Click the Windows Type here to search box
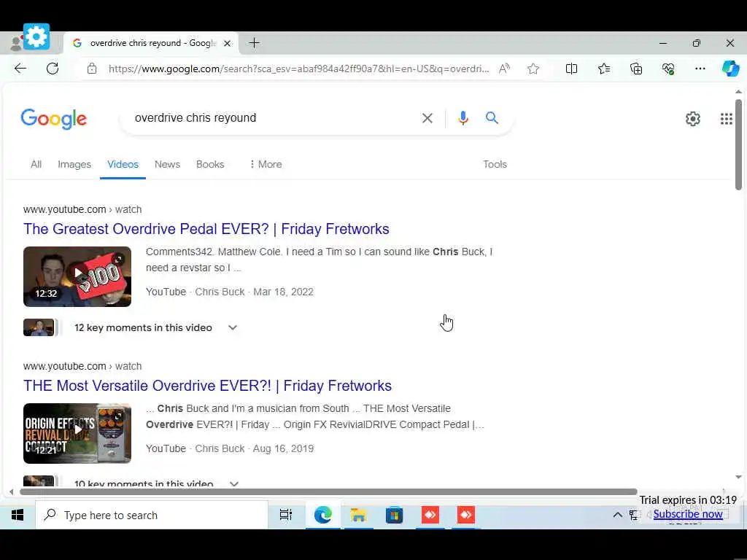747x560 pixels. click(x=152, y=516)
